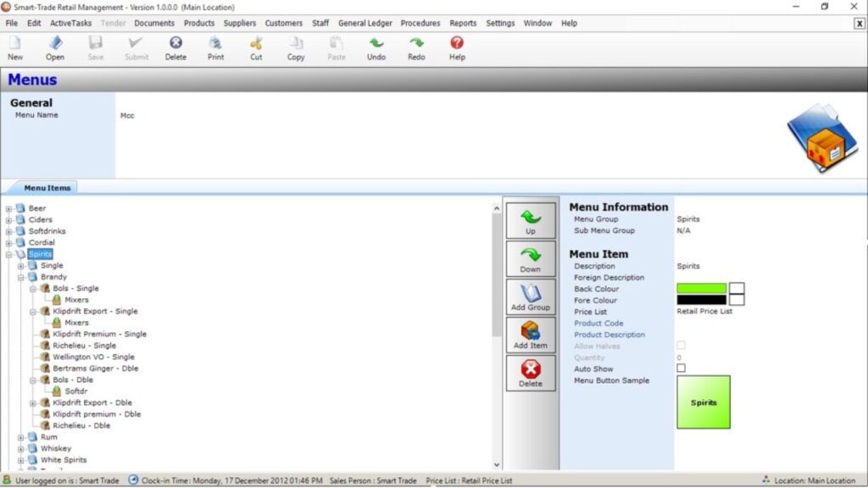Viewport: 868px width, 488px height.
Task: Enable the Auto Show checkbox
Action: [679, 369]
